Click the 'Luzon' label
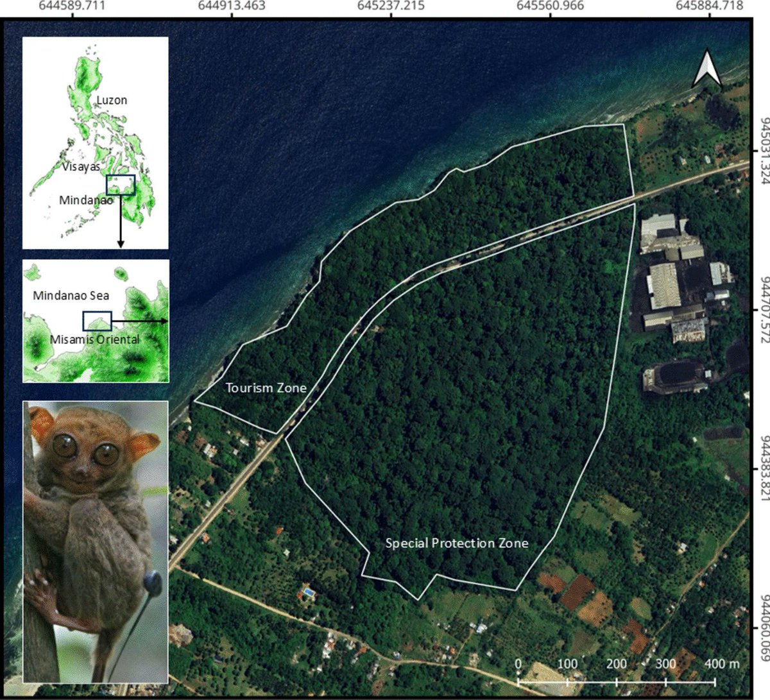Screen dimensions: 770x700 click(x=112, y=101)
